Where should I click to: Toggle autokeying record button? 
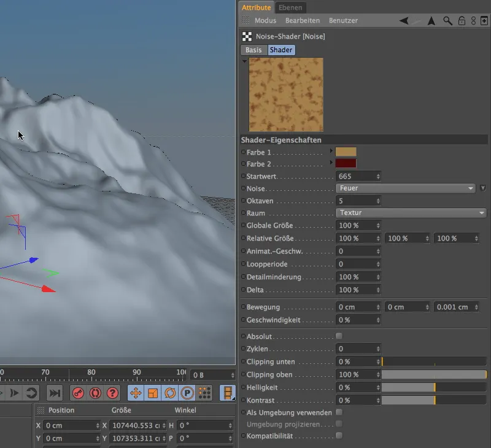coord(95,393)
